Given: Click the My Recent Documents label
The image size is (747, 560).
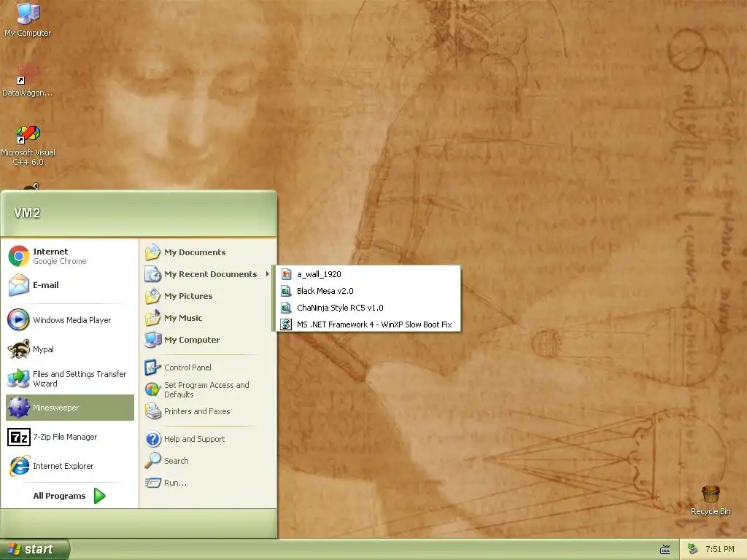Looking at the screenshot, I should coord(211,274).
